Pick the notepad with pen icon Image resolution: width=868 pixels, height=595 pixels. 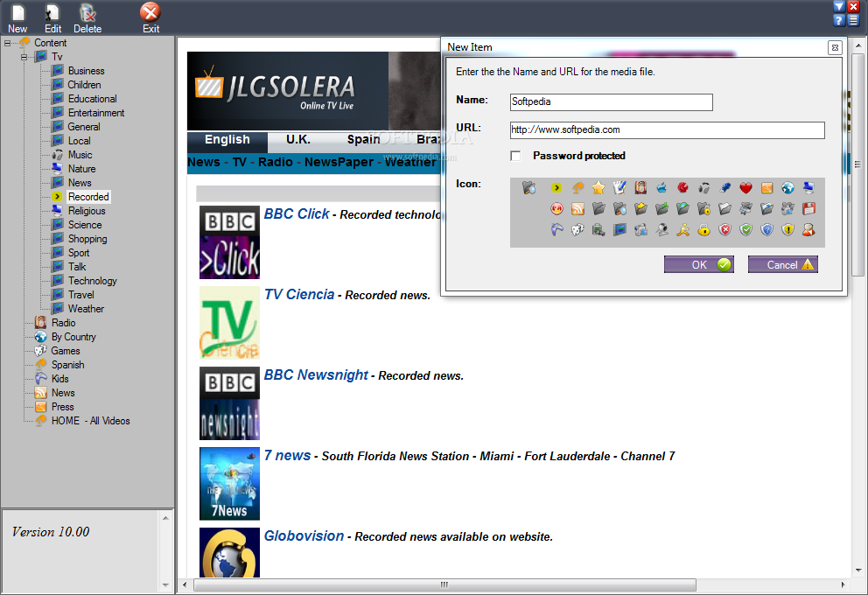click(x=619, y=187)
